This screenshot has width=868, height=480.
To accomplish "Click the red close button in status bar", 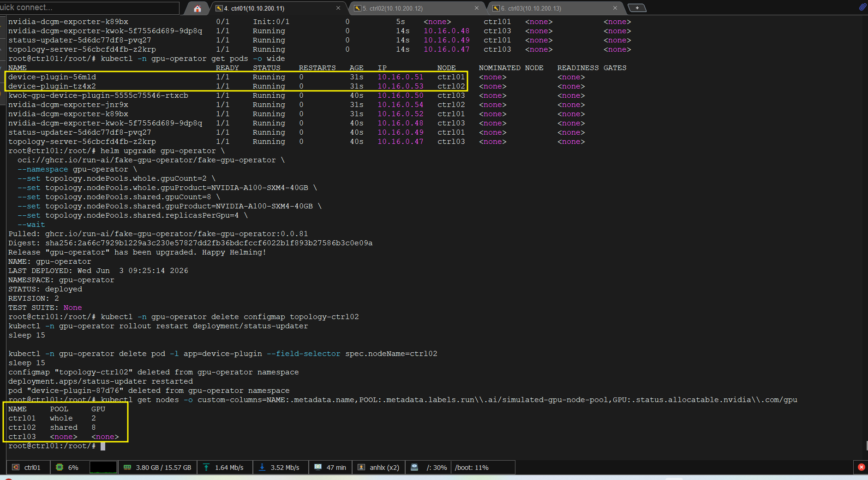I will click(x=861, y=467).
